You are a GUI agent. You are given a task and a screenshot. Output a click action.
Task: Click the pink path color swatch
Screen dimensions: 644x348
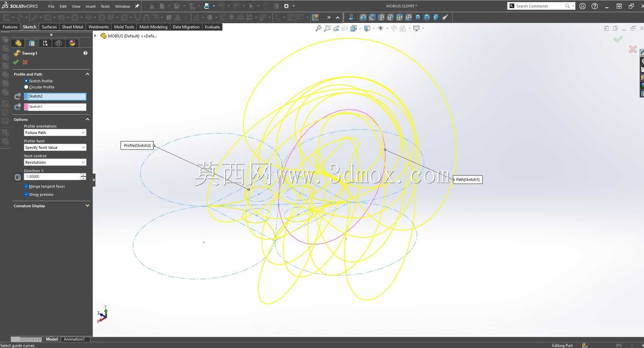pyautogui.click(x=26, y=107)
